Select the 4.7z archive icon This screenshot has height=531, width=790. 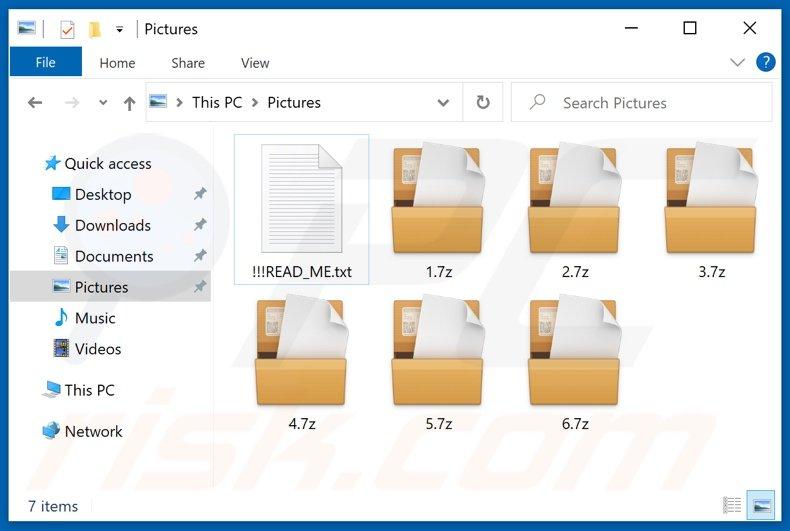pyautogui.click(x=301, y=350)
